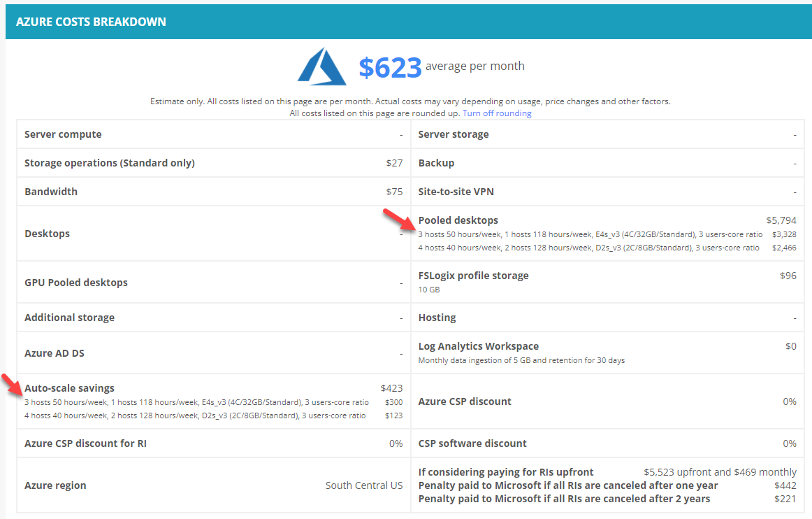Click the Bandwidth row label
The image size is (812, 519).
[51, 192]
